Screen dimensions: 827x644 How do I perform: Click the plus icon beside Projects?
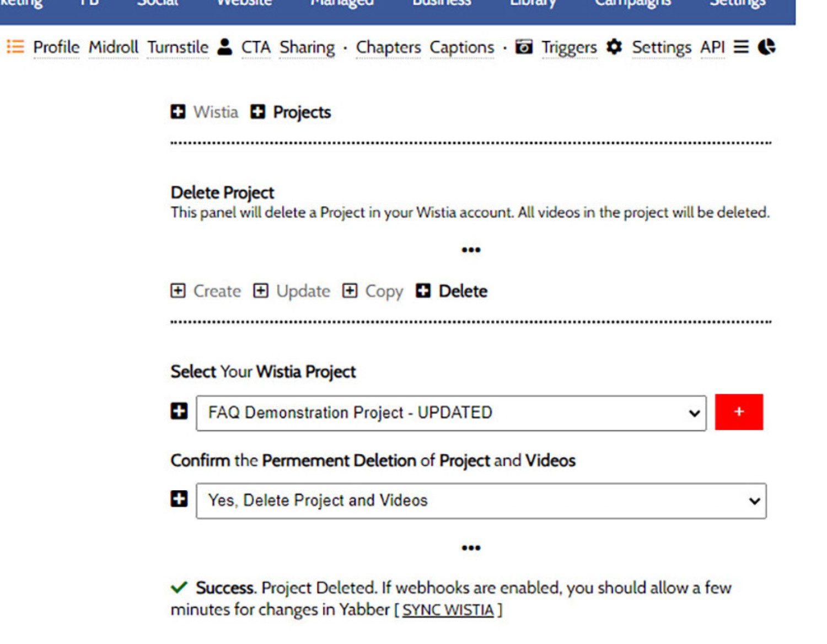(257, 112)
